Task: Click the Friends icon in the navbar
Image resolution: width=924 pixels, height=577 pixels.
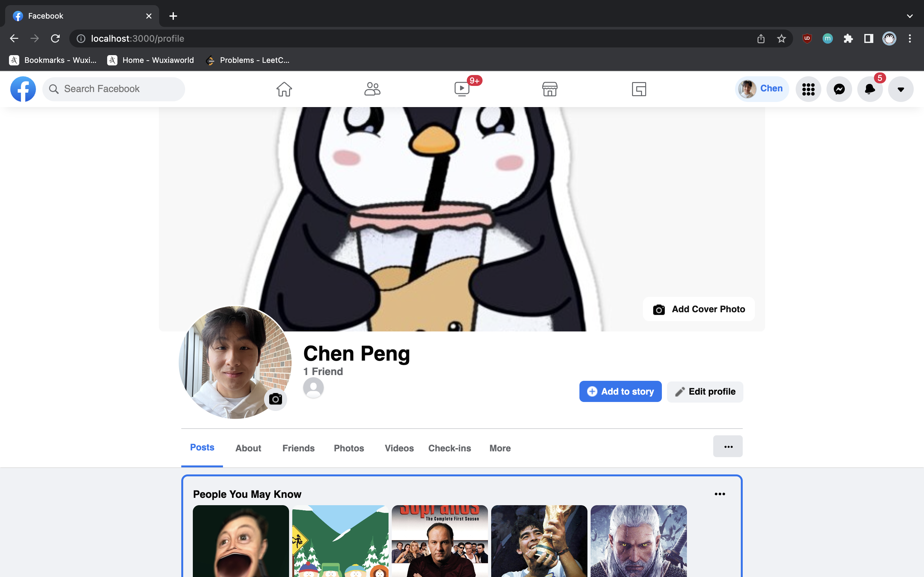Action: (x=372, y=89)
